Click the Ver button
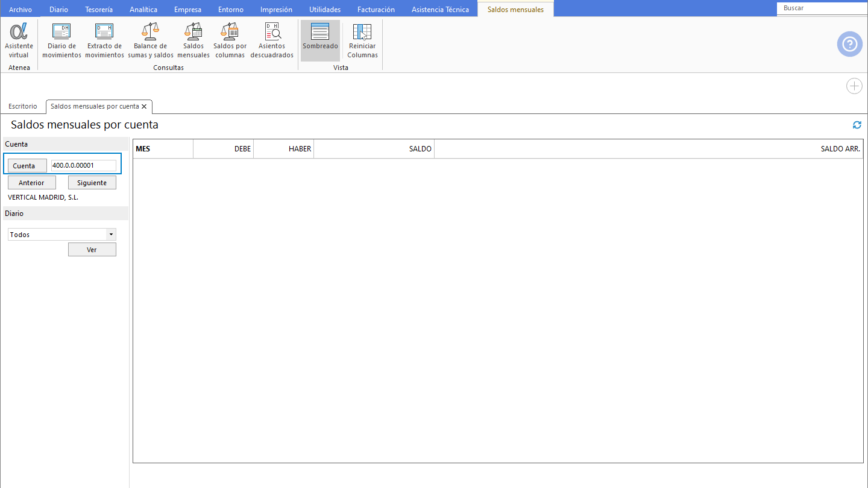 (92, 250)
